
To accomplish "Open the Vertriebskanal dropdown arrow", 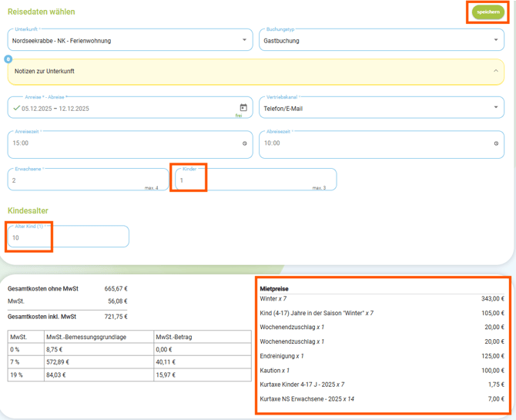I will 496,108.
